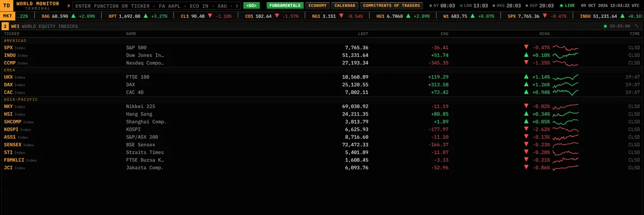Open the Nikkei 225 sparkline chart
Image resolution: width=644 pixels, height=215 pixels.
[x=566, y=106]
